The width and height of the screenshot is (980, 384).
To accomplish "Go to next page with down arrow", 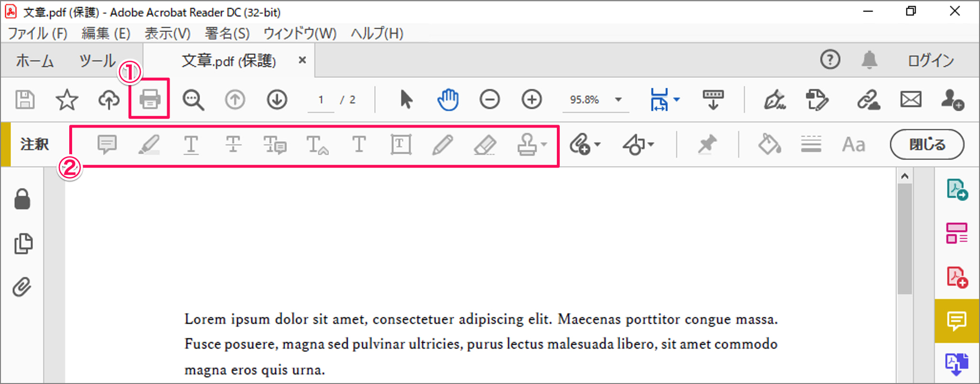I will pos(277,100).
